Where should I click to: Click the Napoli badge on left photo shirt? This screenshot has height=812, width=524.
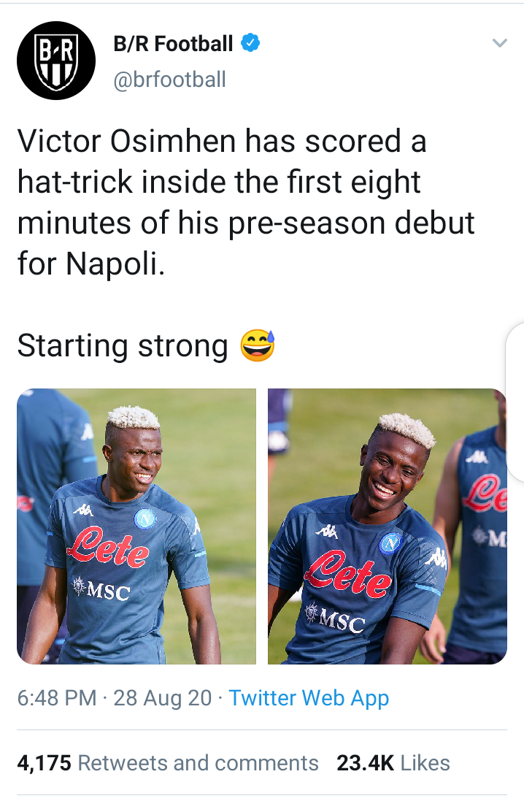click(x=145, y=518)
